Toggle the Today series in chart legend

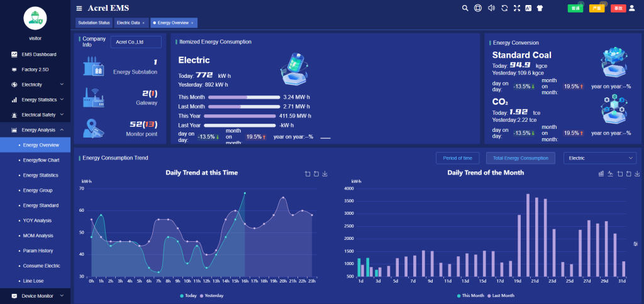coord(188,295)
